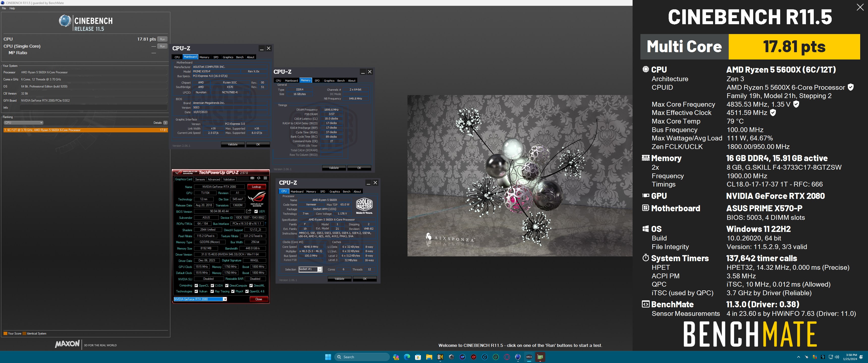Click taskbar clock showing 3:58 PM

click(x=850, y=357)
